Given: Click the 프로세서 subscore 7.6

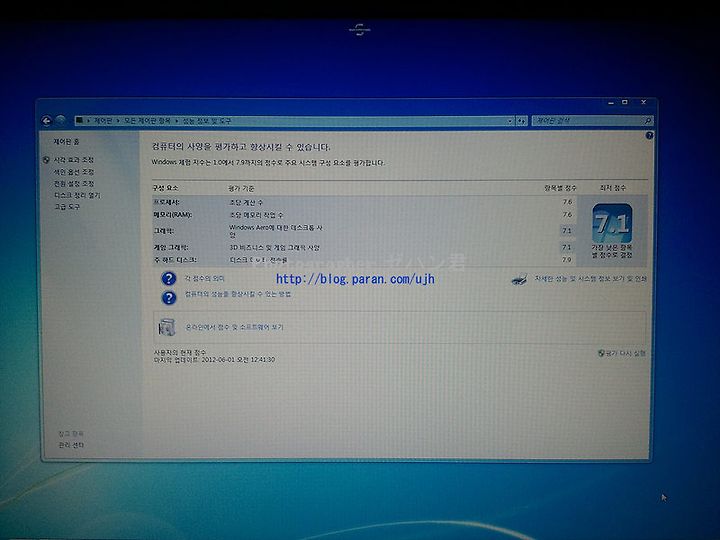Looking at the screenshot, I should pyautogui.click(x=568, y=202).
